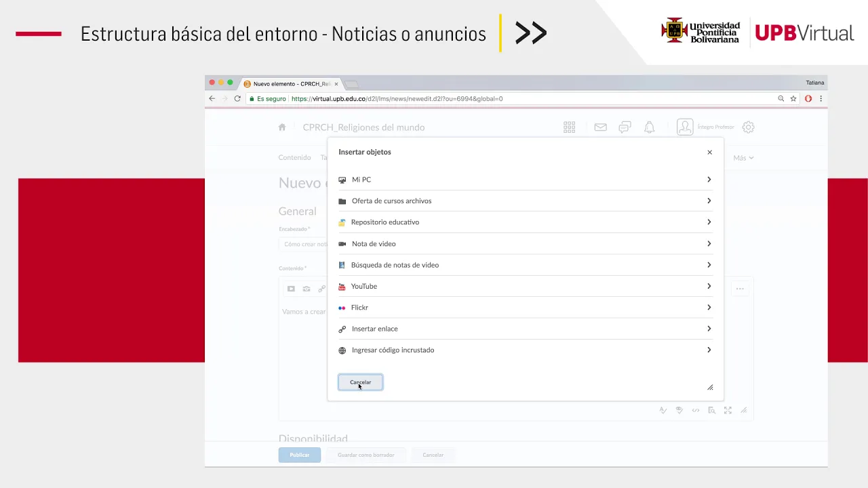Expand the Mi PC option chevron
The width and height of the screenshot is (868, 488).
709,180
